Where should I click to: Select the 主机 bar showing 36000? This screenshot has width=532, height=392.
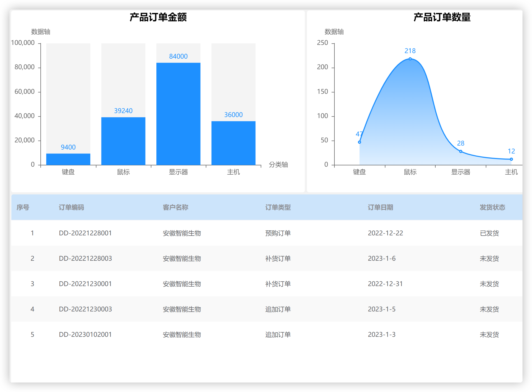pos(234,143)
